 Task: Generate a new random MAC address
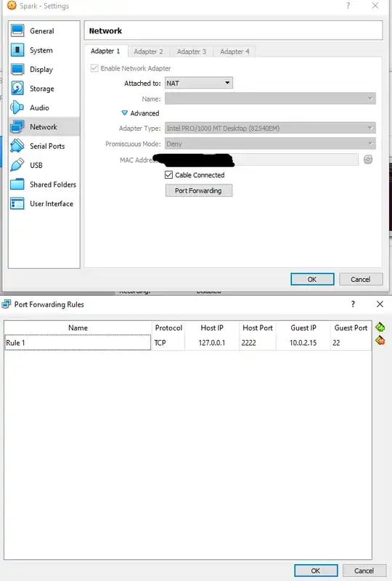[368, 159]
